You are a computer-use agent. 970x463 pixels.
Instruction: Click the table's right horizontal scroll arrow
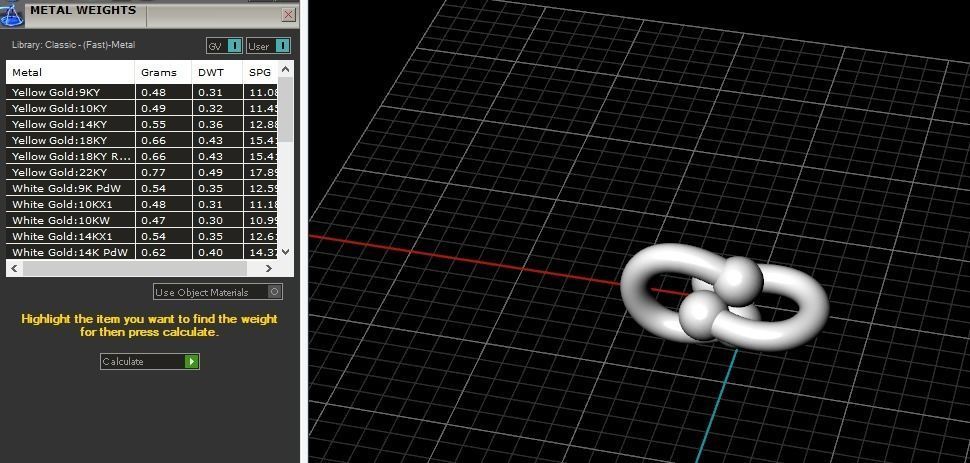tap(268, 269)
